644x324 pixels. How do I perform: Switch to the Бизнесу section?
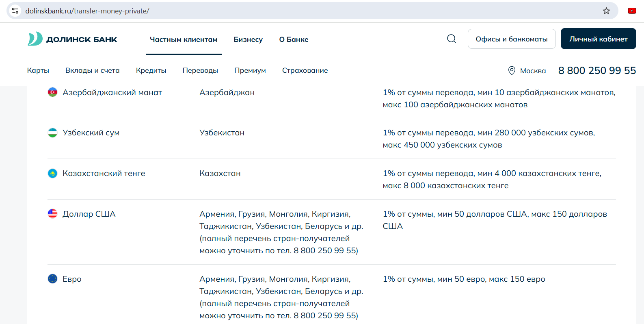point(248,39)
